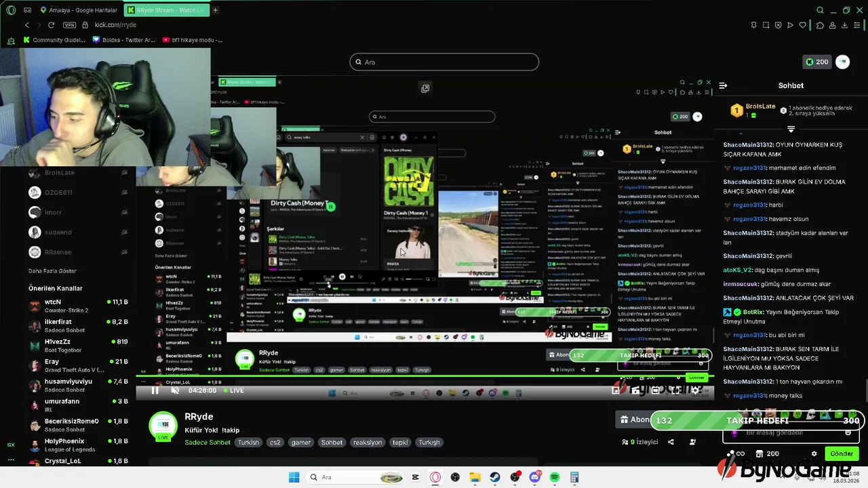Open browser tab search magnifier
This screenshot has height=488, width=868.
point(820,10)
